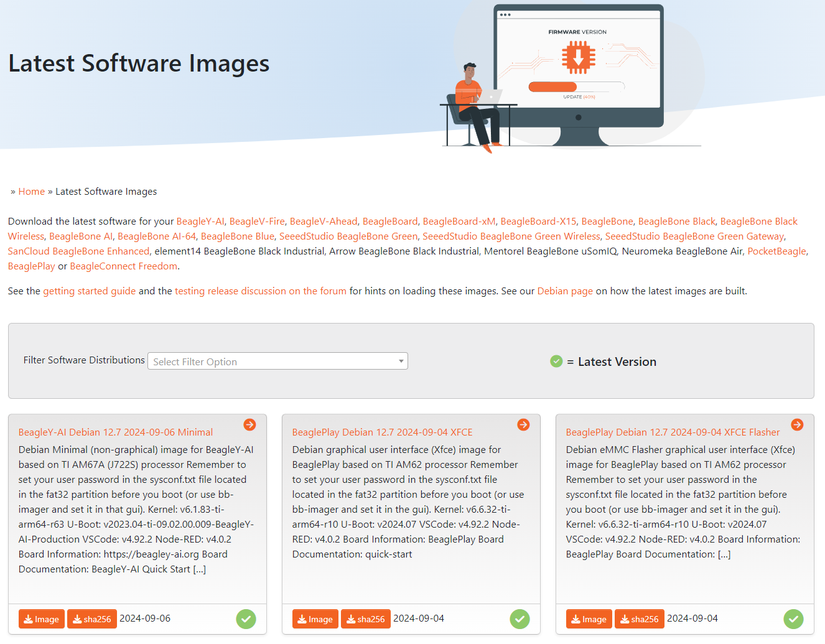Open SanCloud BeagleBone Enhanced link

78,251
